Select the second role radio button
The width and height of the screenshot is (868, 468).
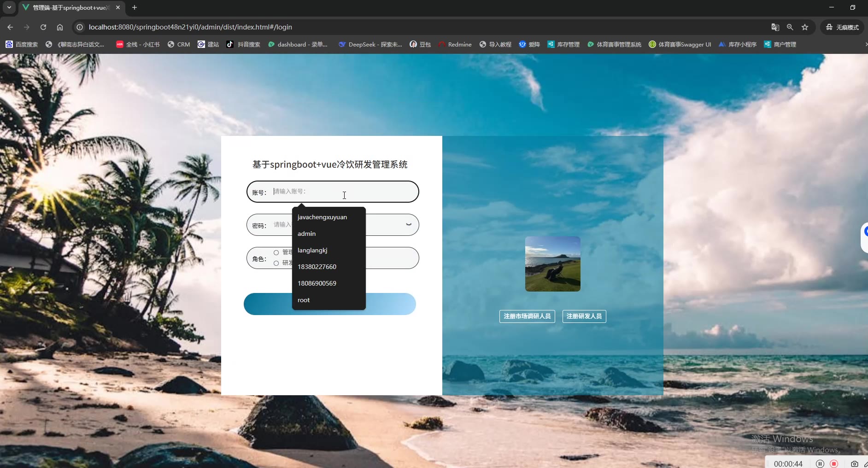pyautogui.click(x=276, y=263)
